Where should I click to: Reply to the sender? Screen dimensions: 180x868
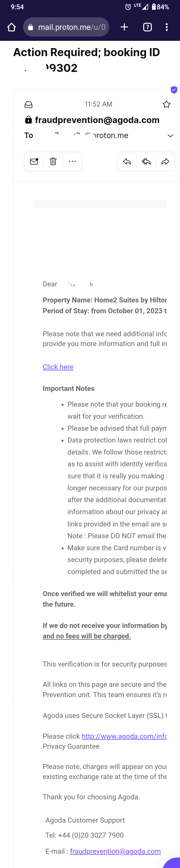(x=127, y=161)
